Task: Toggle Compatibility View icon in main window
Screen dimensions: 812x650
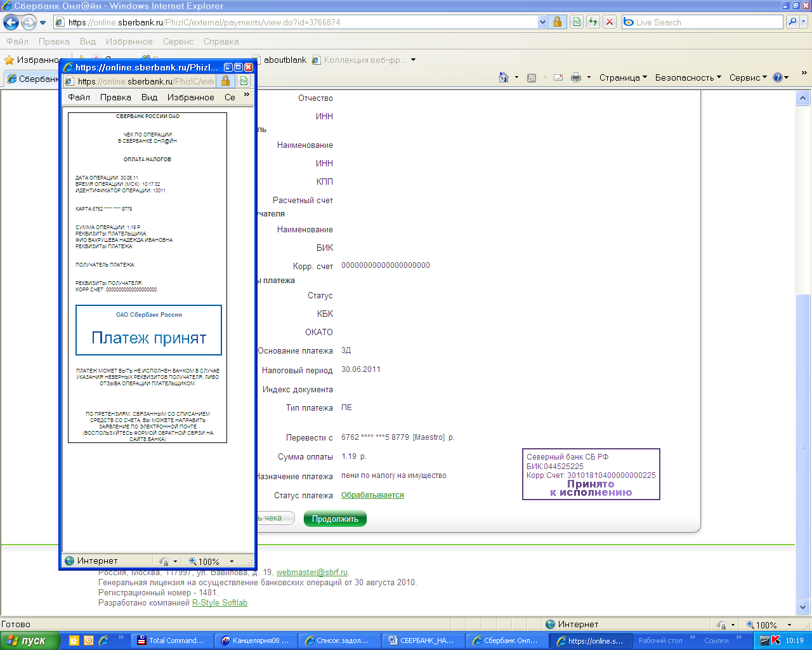Action: [x=576, y=22]
